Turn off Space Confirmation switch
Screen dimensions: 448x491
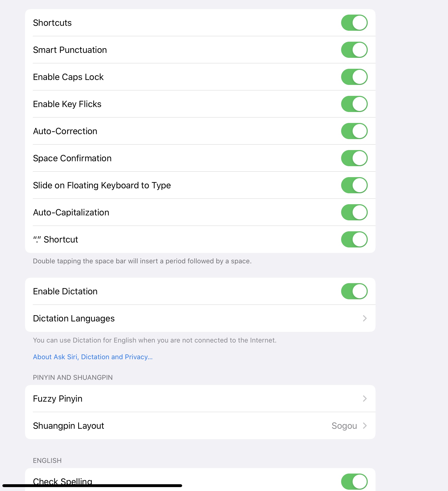point(354,158)
